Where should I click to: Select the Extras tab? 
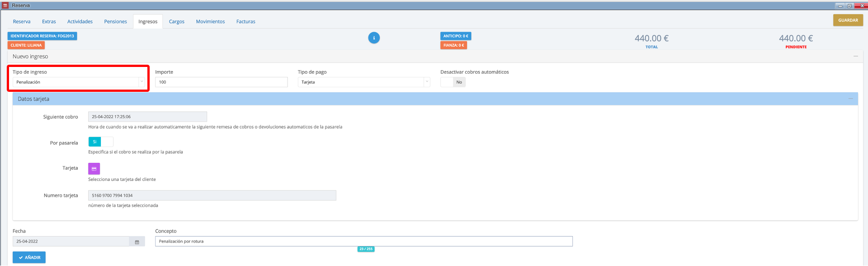coord(49,22)
